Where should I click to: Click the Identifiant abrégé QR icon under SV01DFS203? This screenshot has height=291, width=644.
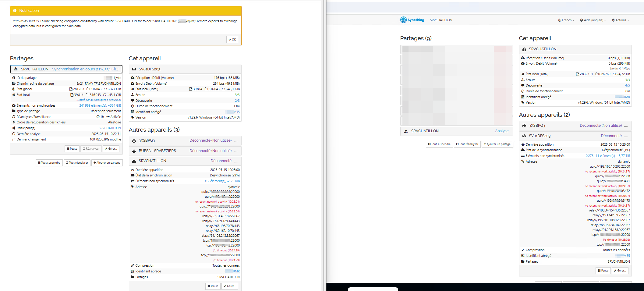pos(523,256)
